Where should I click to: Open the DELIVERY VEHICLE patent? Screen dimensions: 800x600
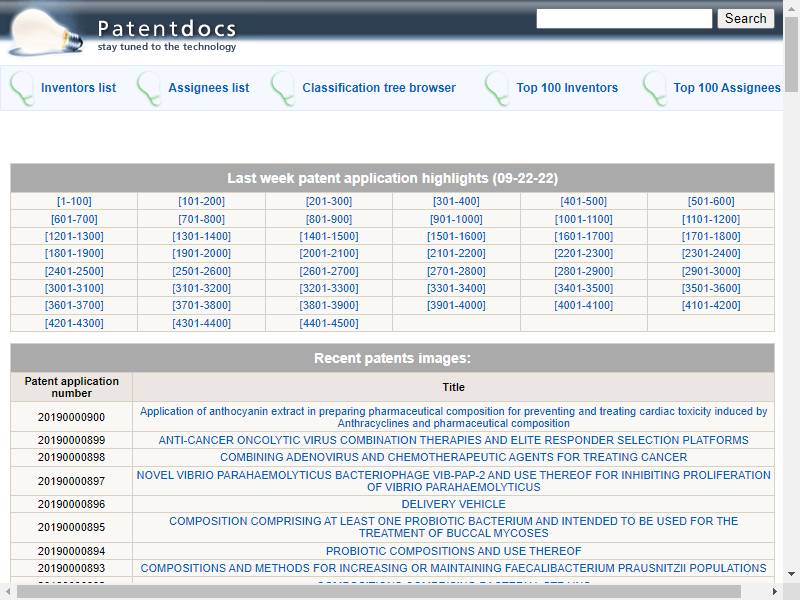(x=454, y=504)
